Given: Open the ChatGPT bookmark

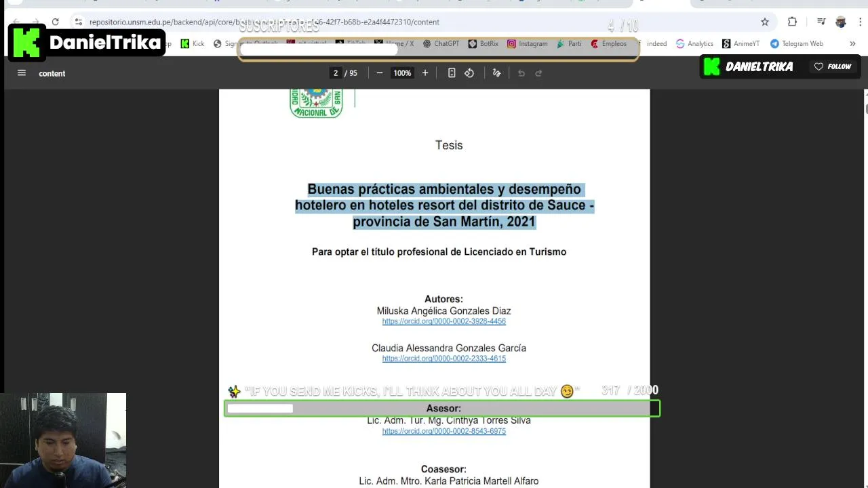Looking at the screenshot, I should pos(441,43).
